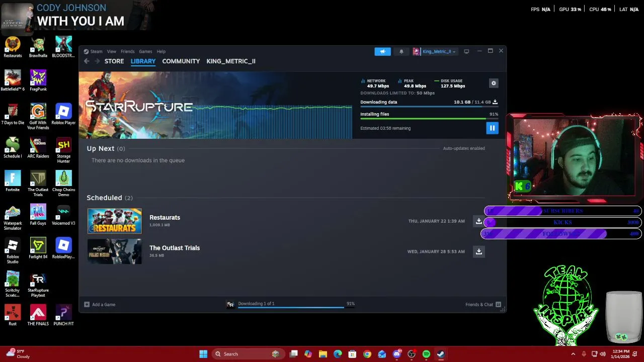The image size is (644, 362).
Task: Select Roblox Player desktop icon
Action: click(63, 115)
